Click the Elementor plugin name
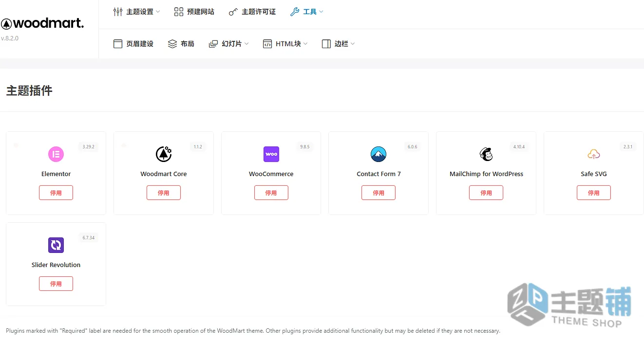The width and height of the screenshot is (644, 341). [56, 174]
